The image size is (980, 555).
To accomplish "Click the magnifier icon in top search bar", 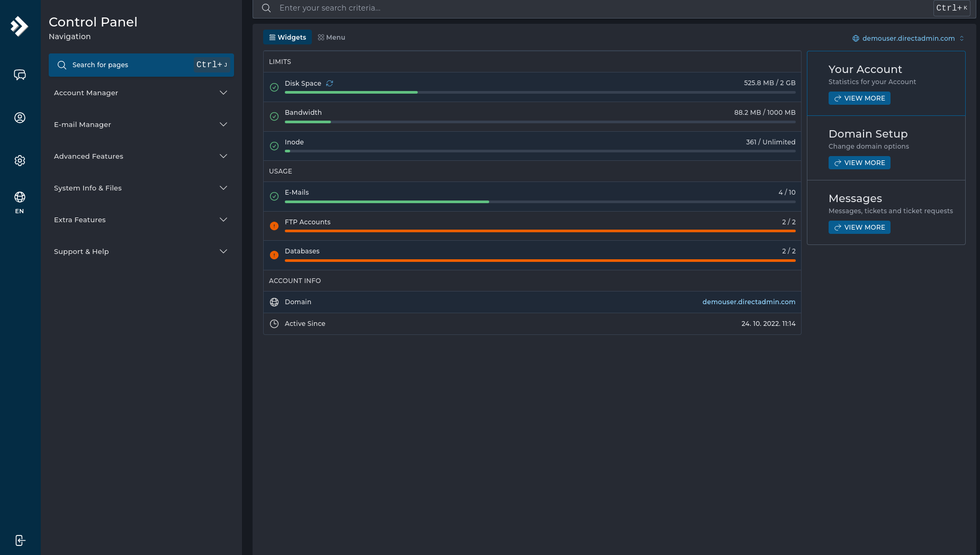I will click(266, 8).
